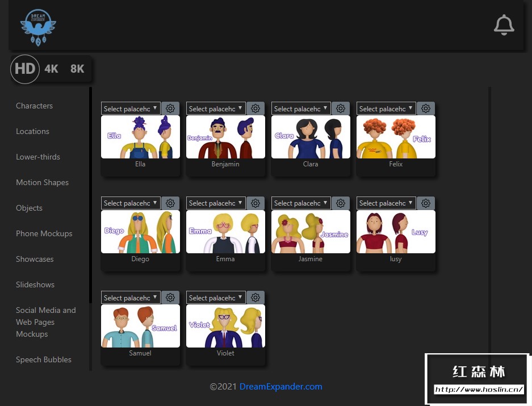Open settings gear for Diego
The height and width of the screenshot is (406, 532).
170,203
